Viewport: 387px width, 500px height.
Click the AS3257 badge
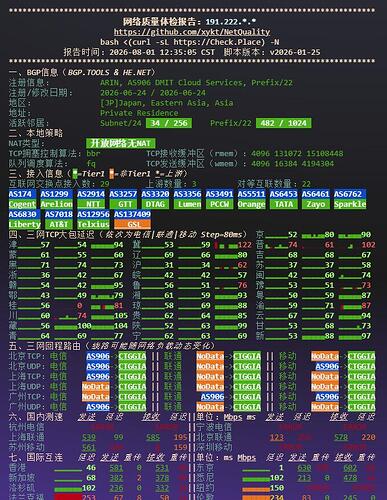click(x=123, y=194)
